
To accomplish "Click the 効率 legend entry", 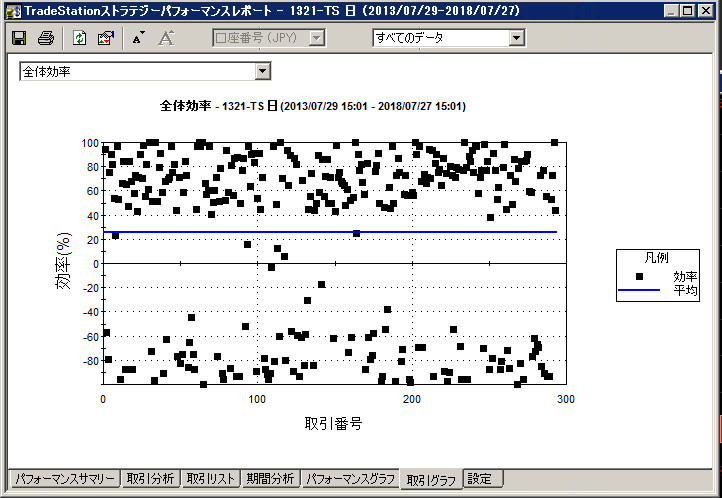I will pyautogui.click(x=685, y=276).
